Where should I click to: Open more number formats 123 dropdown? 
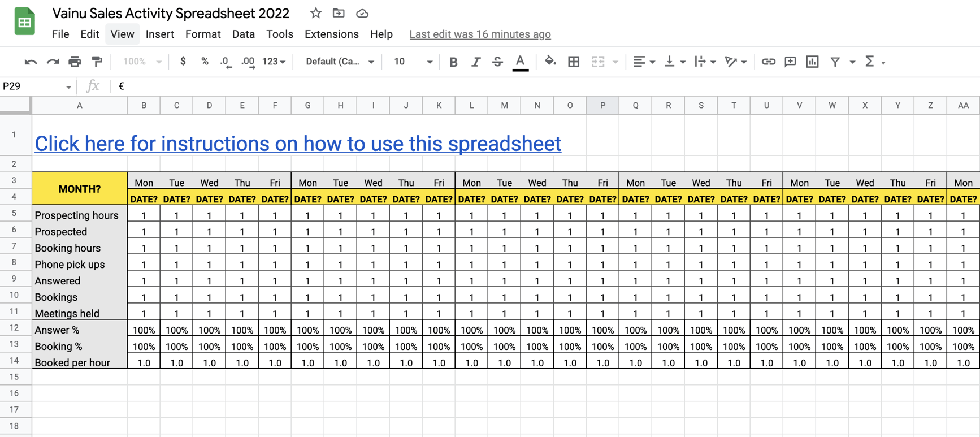tap(274, 62)
